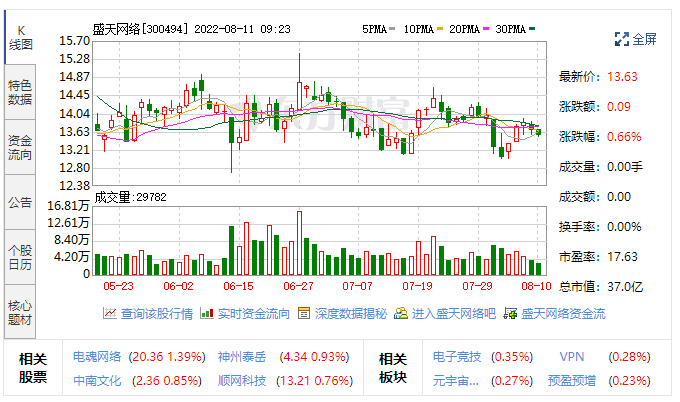Click the 08-10 date axis label
This screenshot has width=680, height=402.
click(x=536, y=286)
